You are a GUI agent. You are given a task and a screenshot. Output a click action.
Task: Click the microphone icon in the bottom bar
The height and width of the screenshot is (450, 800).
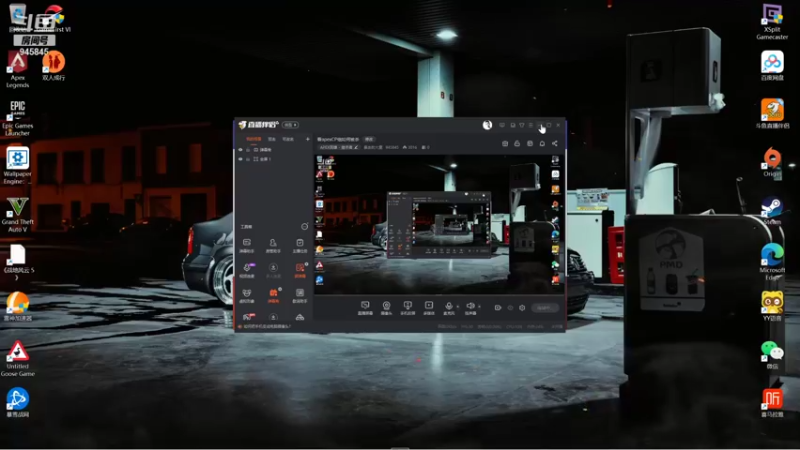point(448,308)
